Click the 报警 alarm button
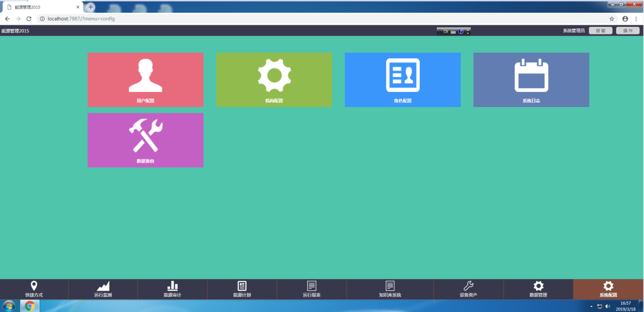The height and width of the screenshot is (312, 644). coord(600,31)
